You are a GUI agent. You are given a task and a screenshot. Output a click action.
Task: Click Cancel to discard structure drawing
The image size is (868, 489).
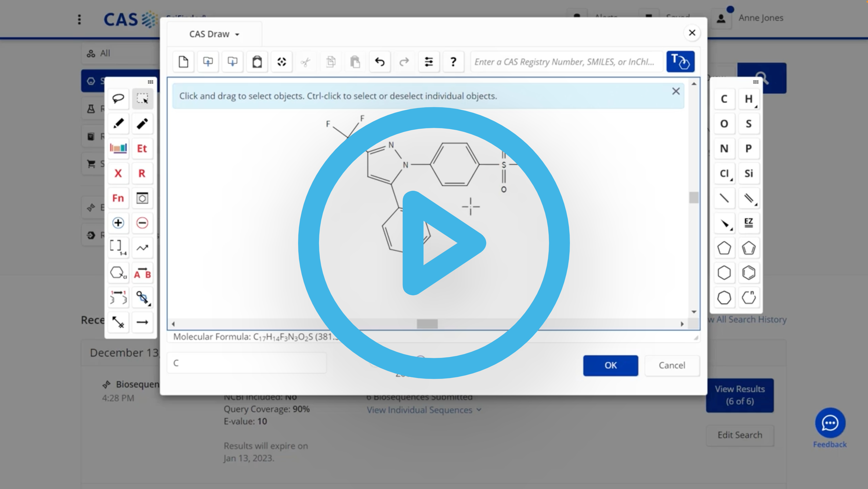point(672,365)
